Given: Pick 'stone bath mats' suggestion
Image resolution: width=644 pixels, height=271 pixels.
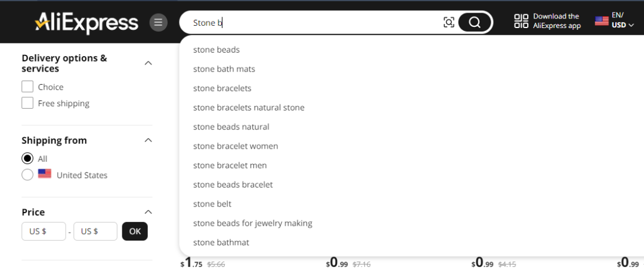Looking at the screenshot, I should (224, 69).
